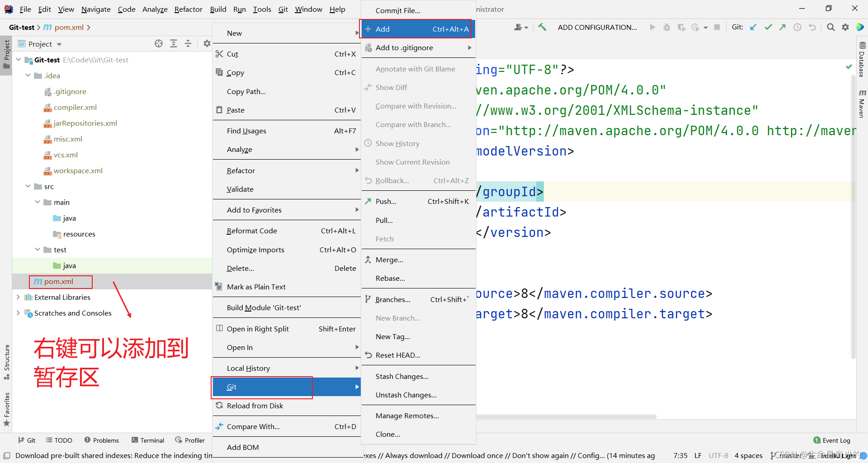Viewport: 868px width, 463px height.
Task: Open Git show history clock icon
Action: [797, 27]
